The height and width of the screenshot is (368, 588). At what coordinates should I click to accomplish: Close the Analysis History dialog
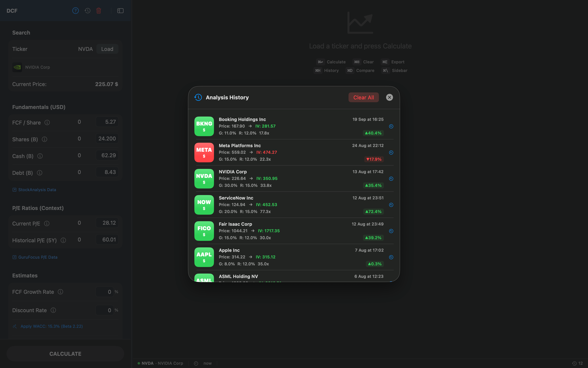coord(390,97)
